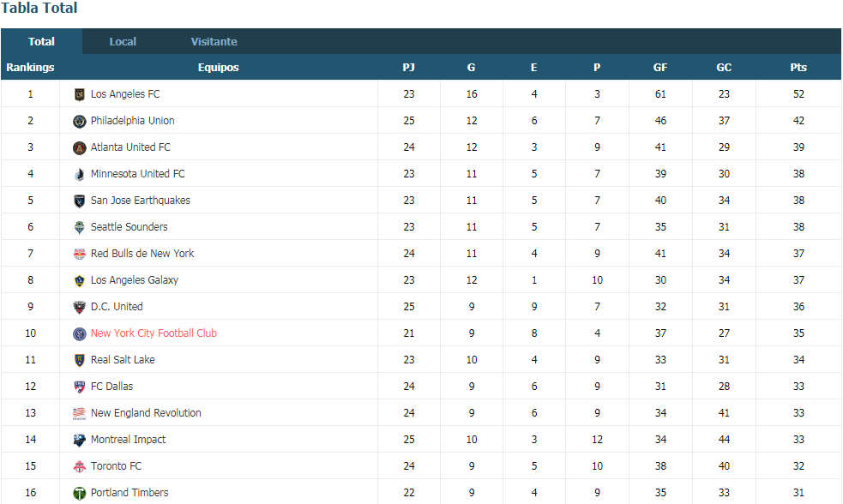Open the San Jose Earthquakes team link
Viewport: 843px width, 504px height.
[x=141, y=201]
